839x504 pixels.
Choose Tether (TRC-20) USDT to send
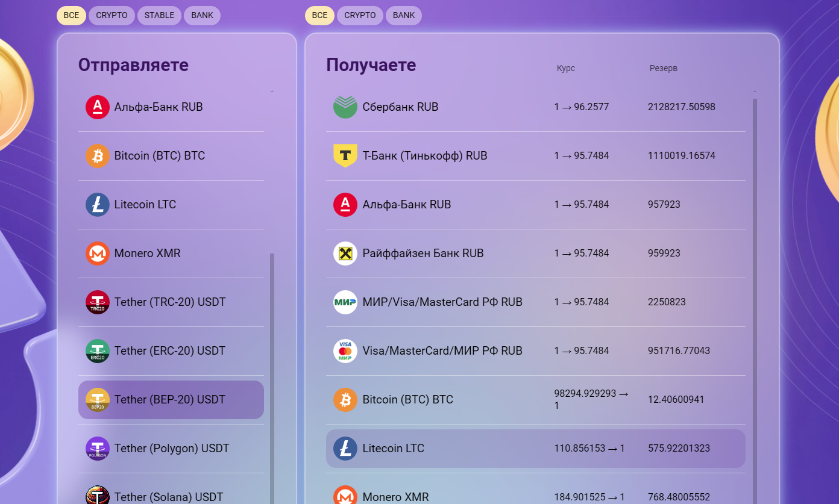[171, 302]
